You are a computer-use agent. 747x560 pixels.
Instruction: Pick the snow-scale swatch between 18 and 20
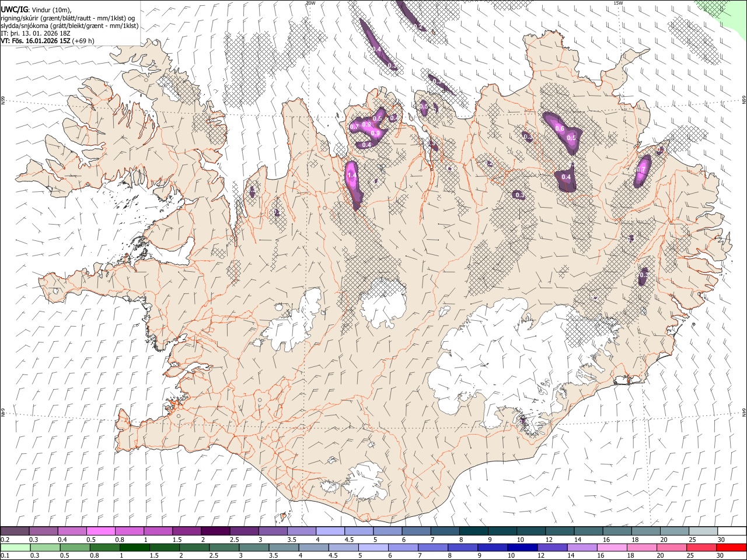point(645,531)
